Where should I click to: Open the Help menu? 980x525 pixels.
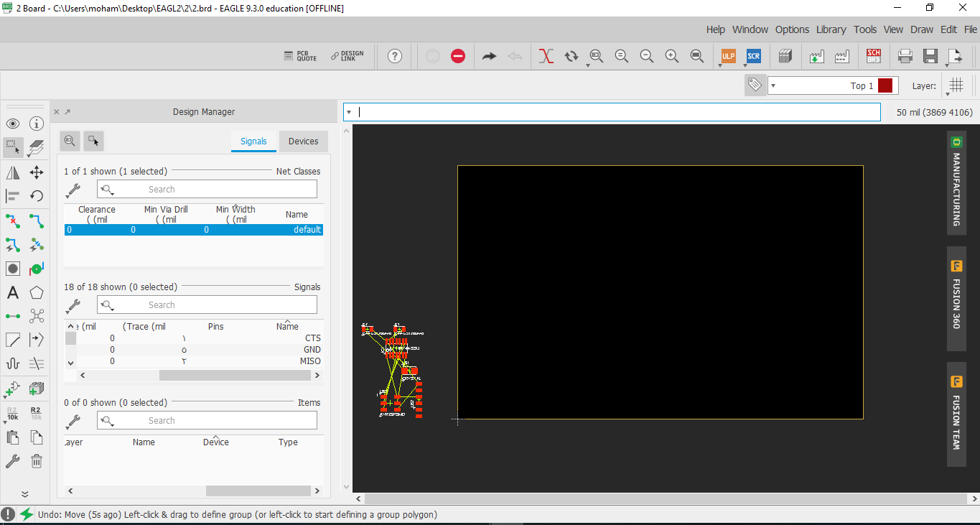716,29
